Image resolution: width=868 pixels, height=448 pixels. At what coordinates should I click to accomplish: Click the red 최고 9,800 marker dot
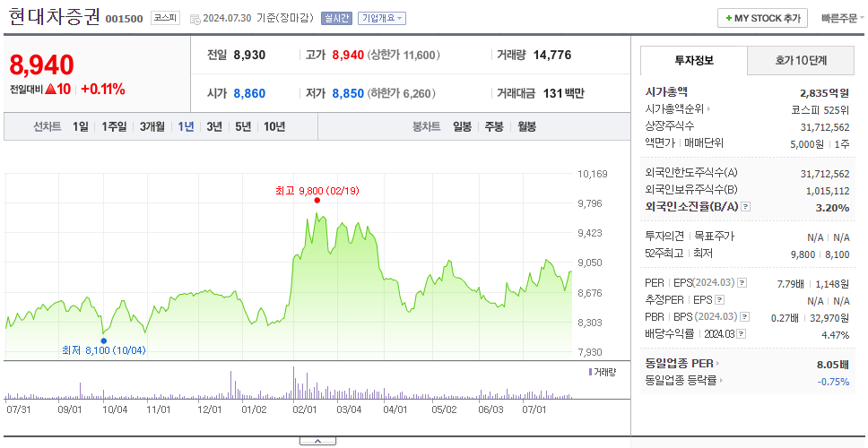[x=317, y=201]
